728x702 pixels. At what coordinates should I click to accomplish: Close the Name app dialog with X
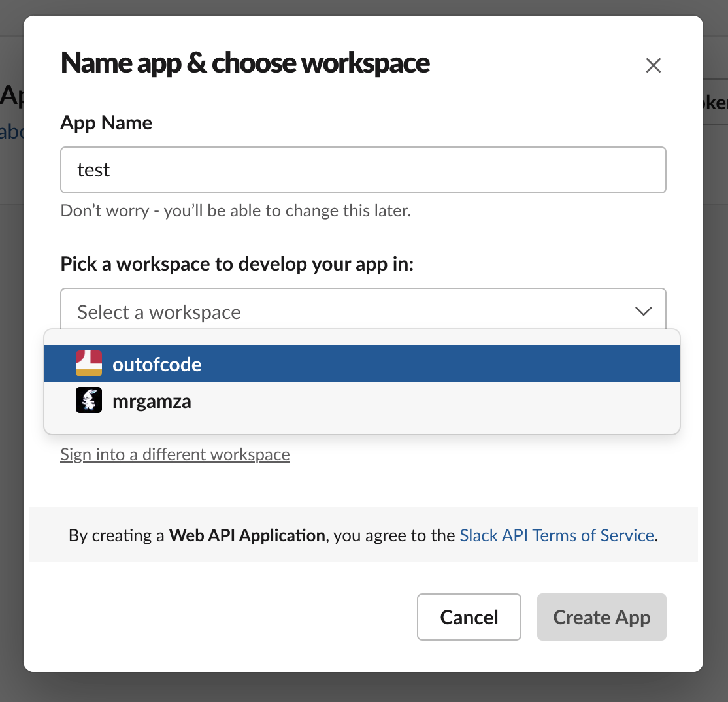654,65
